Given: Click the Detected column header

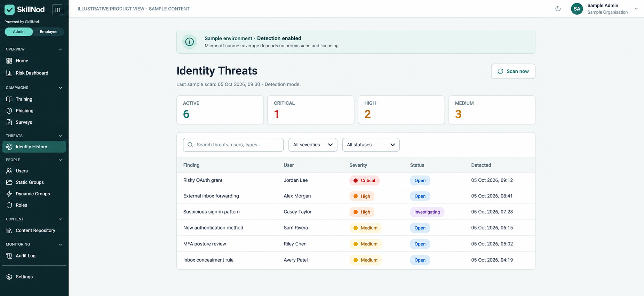Looking at the screenshot, I should [x=481, y=165].
